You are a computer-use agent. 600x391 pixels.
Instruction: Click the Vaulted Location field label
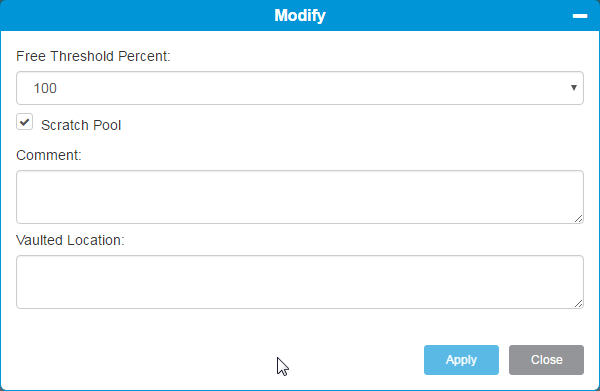click(70, 240)
